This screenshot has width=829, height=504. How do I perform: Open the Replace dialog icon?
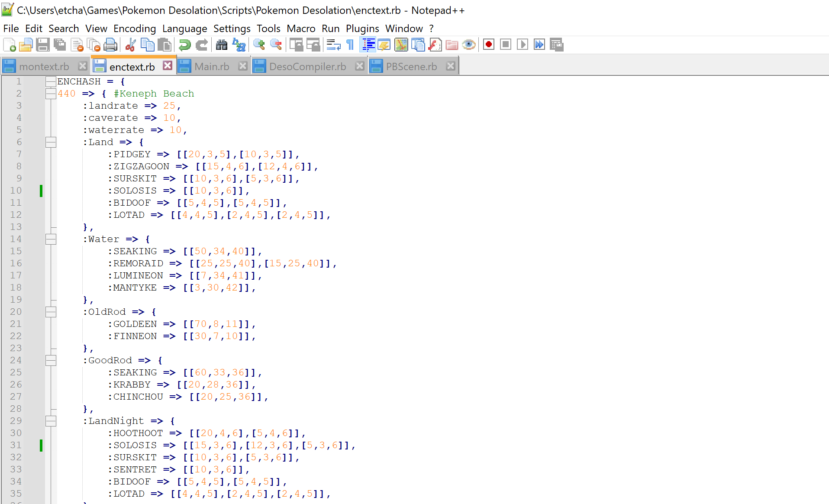click(239, 45)
